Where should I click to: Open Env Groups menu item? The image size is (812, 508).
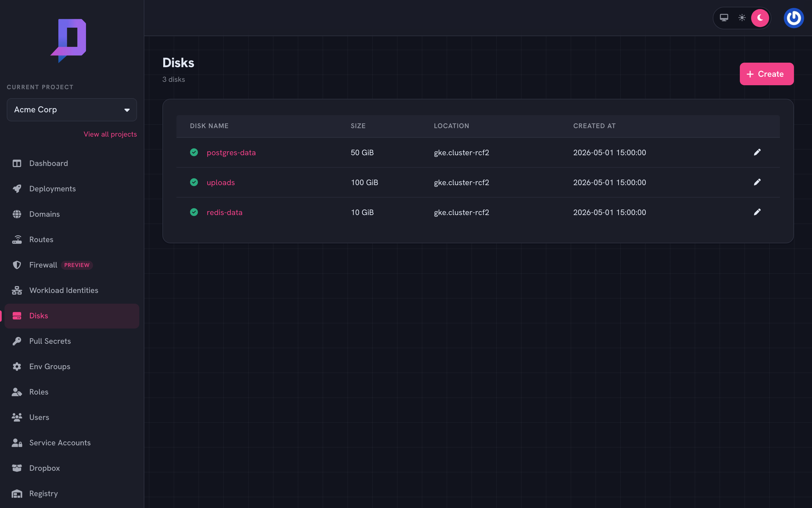pos(72,367)
